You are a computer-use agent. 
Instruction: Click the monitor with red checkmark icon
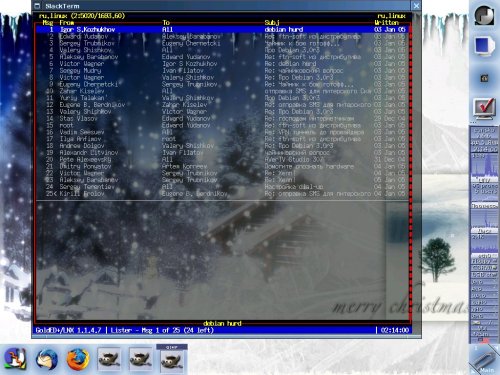click(x=484, y=108)
